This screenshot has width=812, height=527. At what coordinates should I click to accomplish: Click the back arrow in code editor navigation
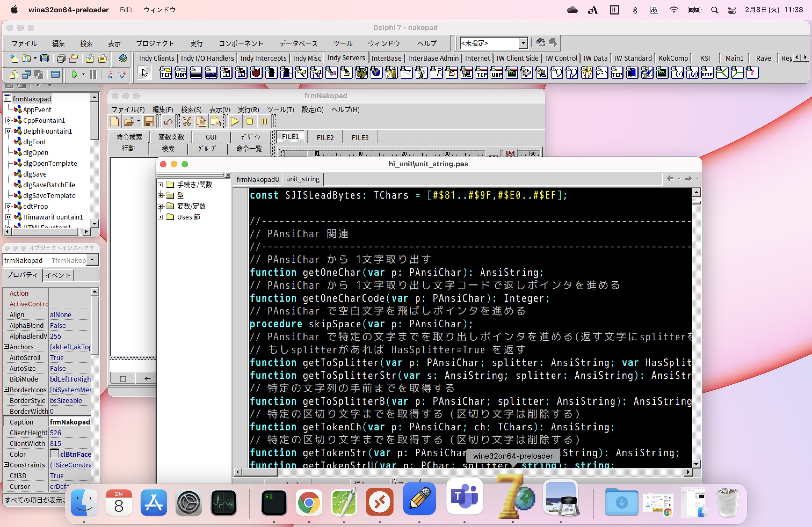(670, 178)
